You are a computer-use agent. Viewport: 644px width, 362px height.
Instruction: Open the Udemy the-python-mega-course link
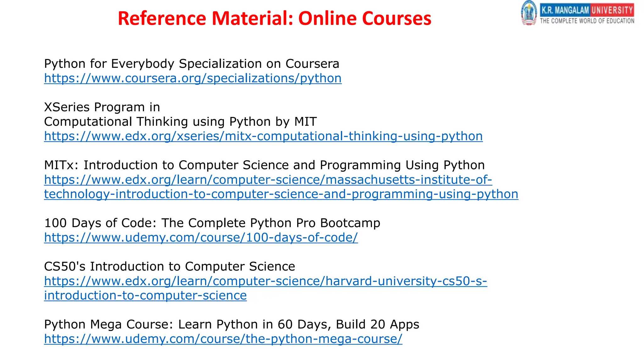pos(223,339)
